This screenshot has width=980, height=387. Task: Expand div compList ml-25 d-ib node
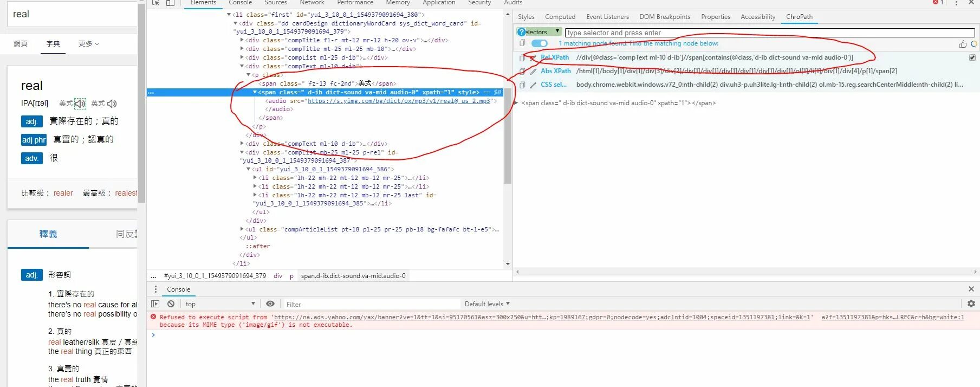coord(242,57)
